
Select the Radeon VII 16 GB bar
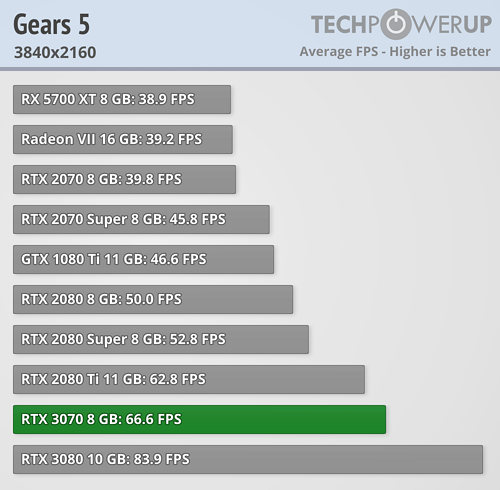(x=123, y=139)
